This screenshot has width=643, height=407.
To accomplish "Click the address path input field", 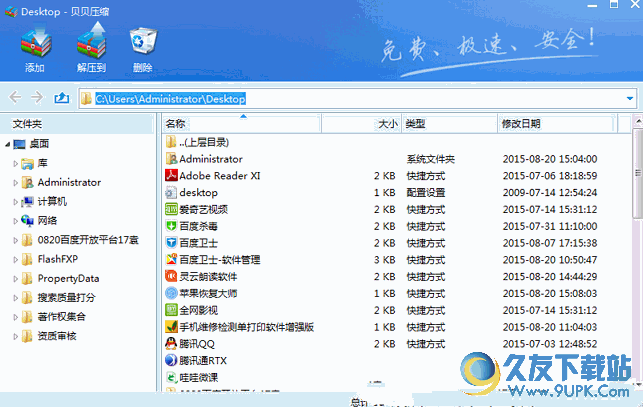I will [x=357, y=98].
